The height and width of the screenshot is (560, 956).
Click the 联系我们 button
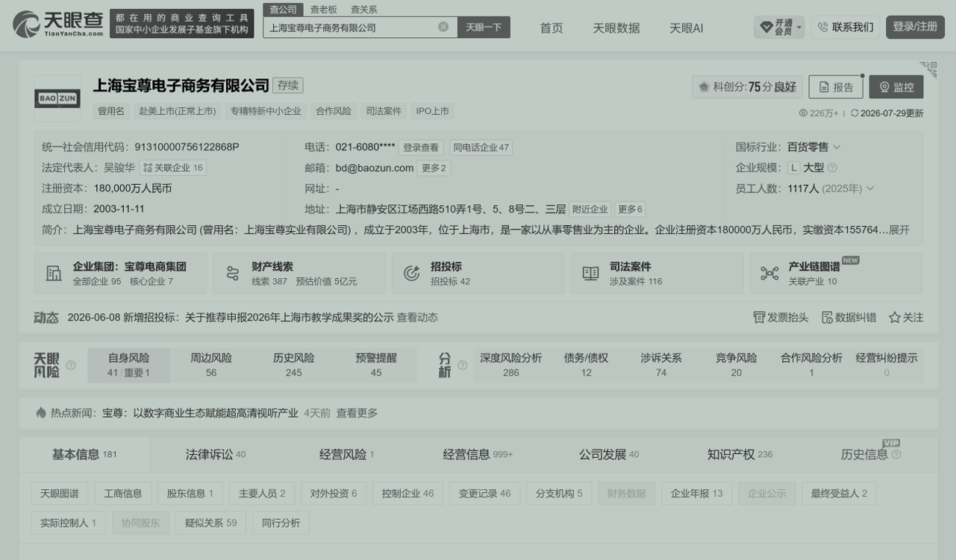point(846,27)
